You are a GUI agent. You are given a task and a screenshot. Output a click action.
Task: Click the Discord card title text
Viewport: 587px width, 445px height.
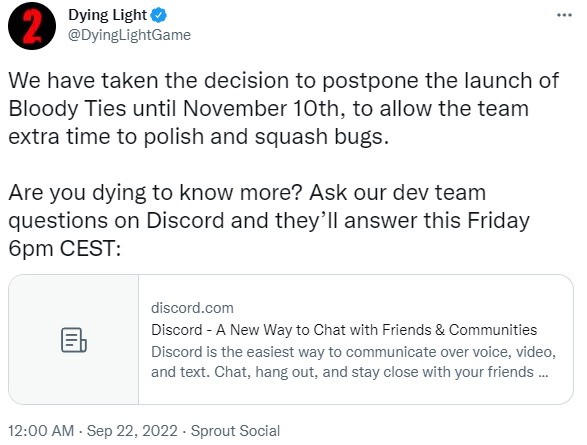[x=344, y=330]
